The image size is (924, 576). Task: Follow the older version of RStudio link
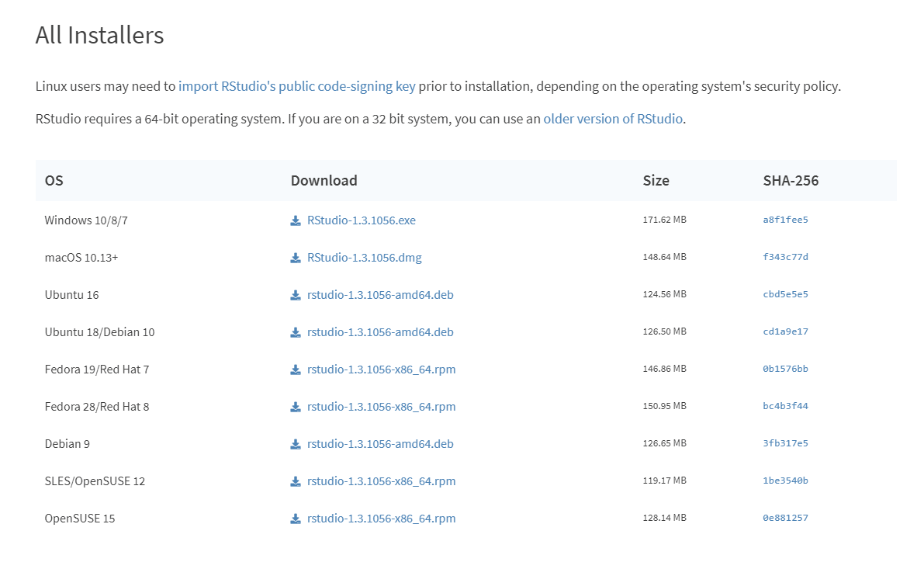coord(613,119)
